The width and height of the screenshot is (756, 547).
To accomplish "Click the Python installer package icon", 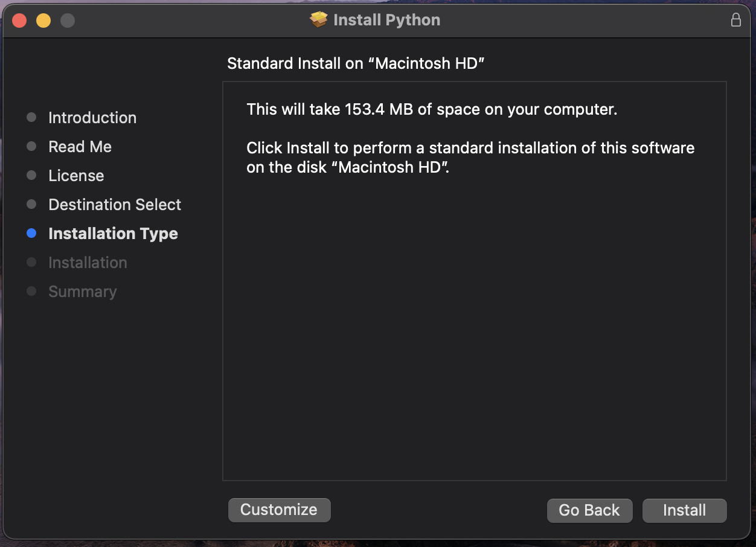I will [x=319, y=19].
